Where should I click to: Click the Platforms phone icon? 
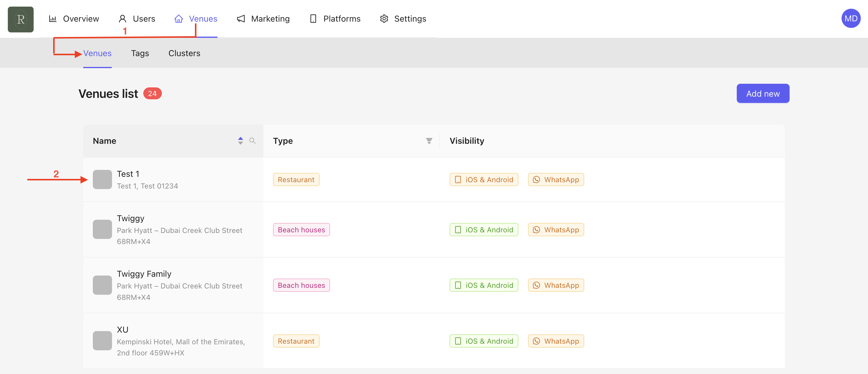pos(313,19)
